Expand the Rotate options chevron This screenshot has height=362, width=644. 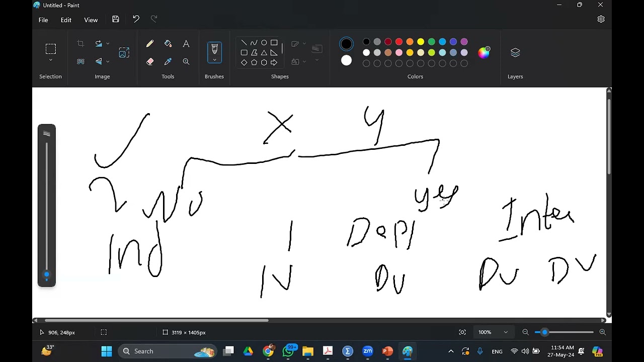[x=108, y=44]
